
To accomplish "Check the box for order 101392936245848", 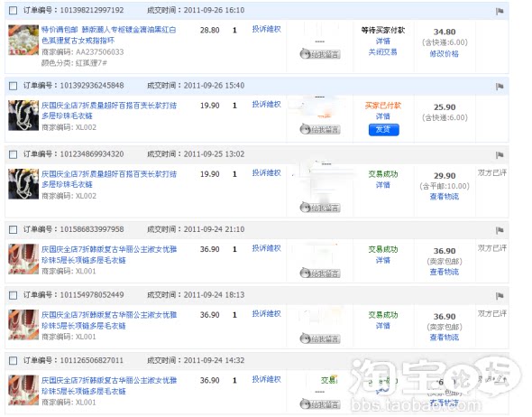I will [13, 86].
